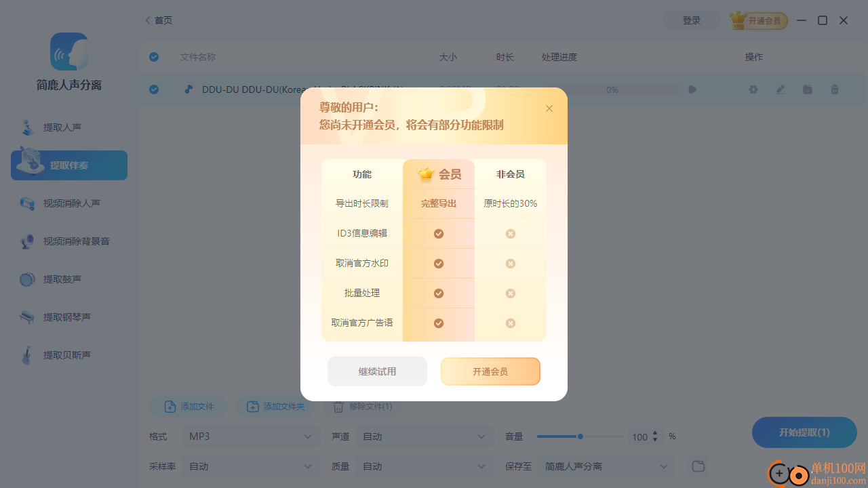Open 视频消除背景音 sidebar item
The height and width of the screenshot is (488, 868).
(x=69, y=241)
